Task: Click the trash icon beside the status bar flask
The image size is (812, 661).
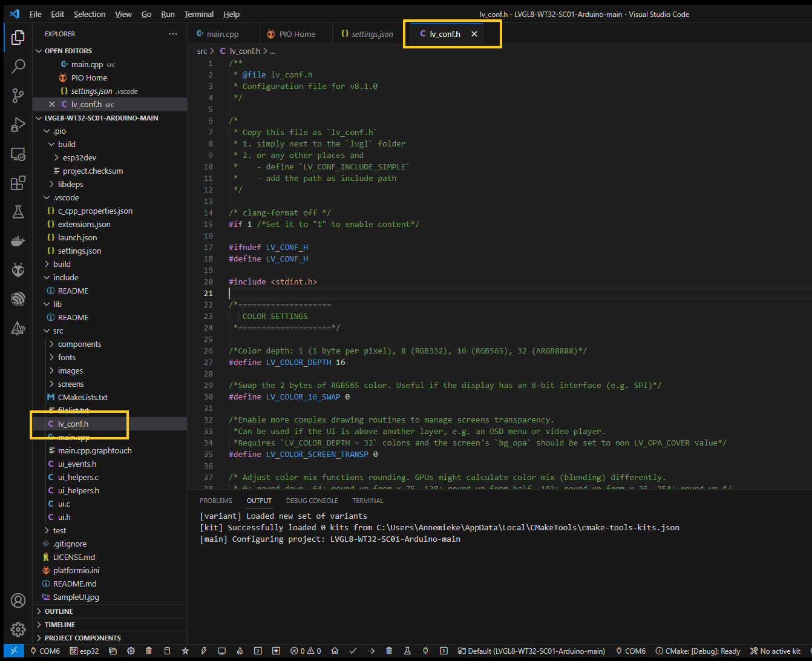Action: 389,651
